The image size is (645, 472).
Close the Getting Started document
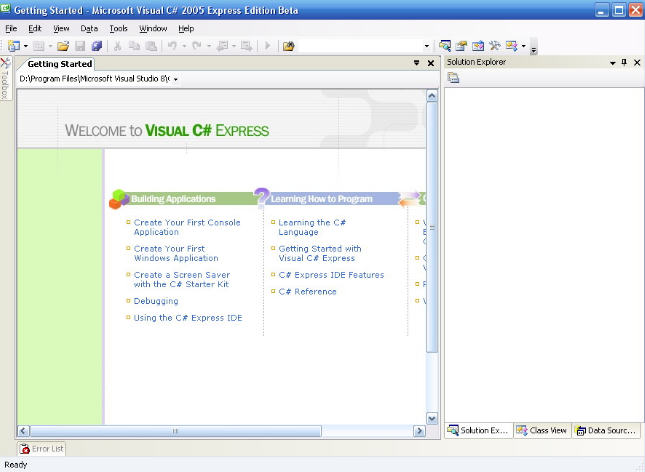coord(431,63)
